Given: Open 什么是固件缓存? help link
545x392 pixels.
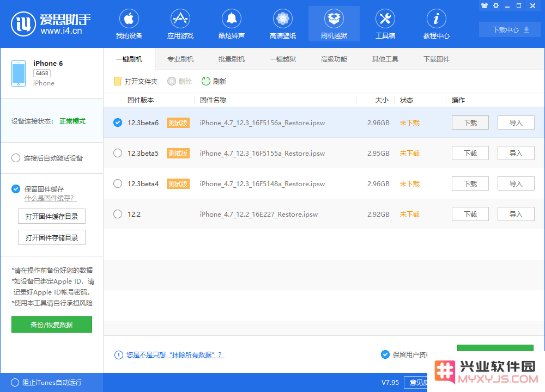Looking at the screenshot, I should coord(50,198).
